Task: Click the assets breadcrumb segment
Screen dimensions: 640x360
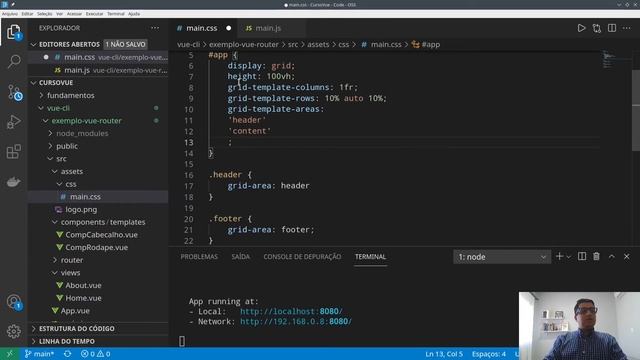Action: pos(318,44)
